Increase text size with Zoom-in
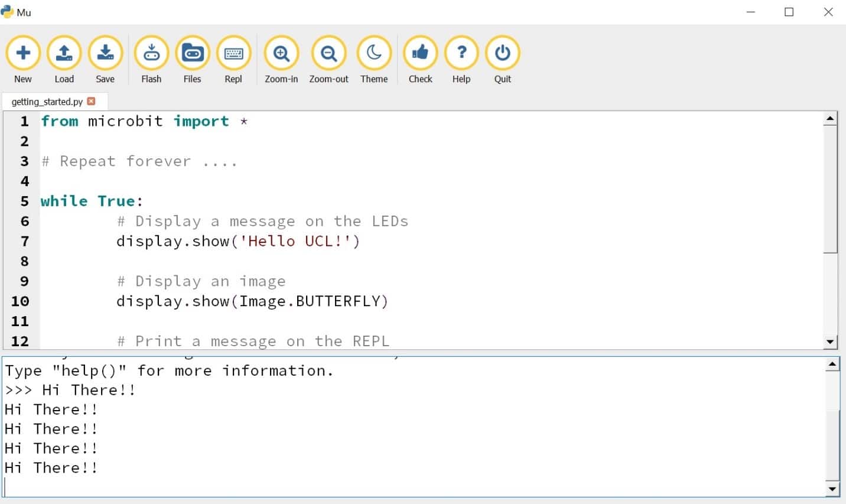The image size is (846, 504). (x=281, y=60)
